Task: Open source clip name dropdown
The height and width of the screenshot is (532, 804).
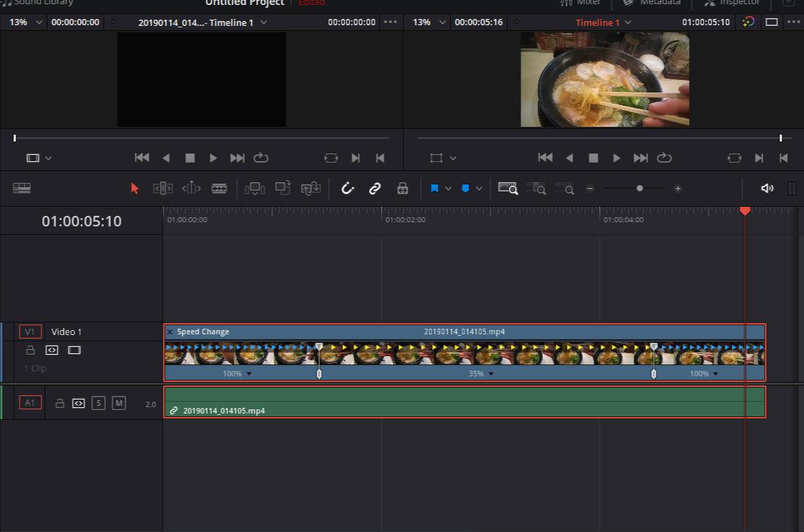Action: [264, 22]
